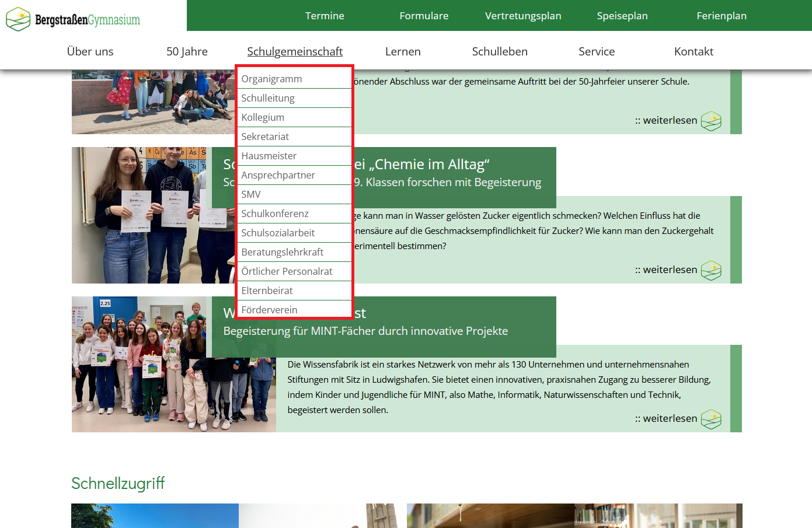
Task: Open the Speiseplan in the top bar
Action: click(622, 16)
